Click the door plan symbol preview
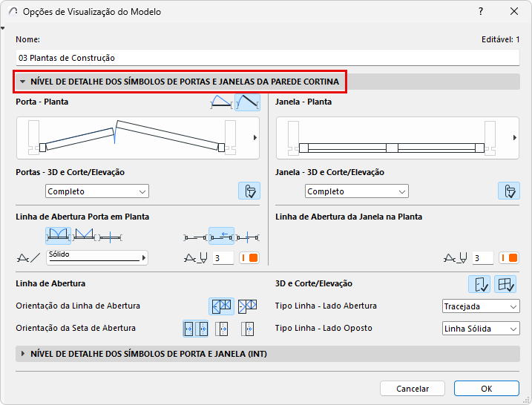This screenshot has width=532, height=405. pos(138,138)
